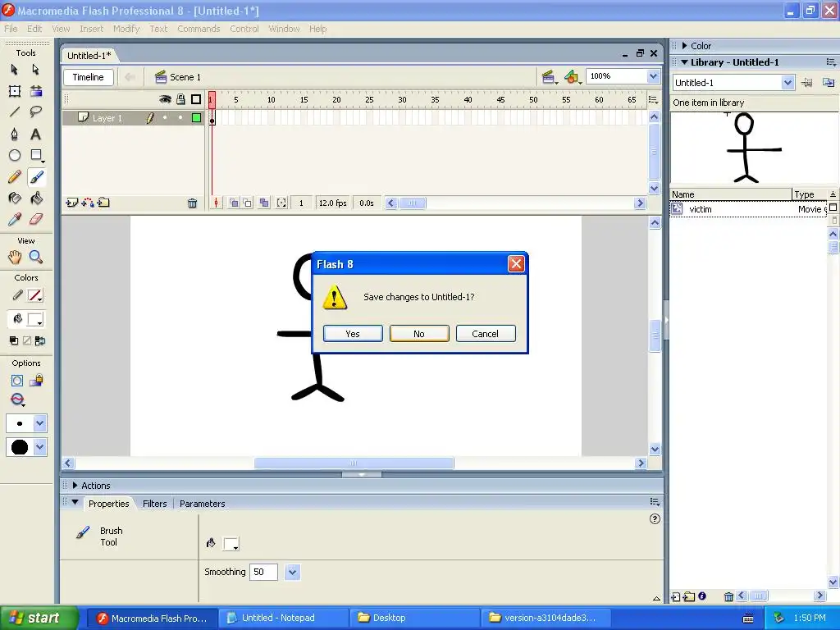Image resolution: width=840 pixels, height=630 pixels.
Task: Select the Eyedropper tool
Action: (x=15, y=219)
